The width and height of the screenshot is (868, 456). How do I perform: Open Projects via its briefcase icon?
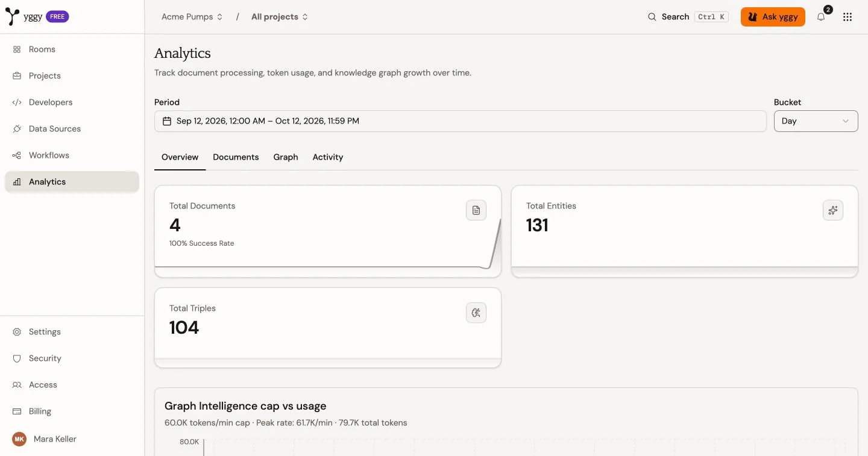click(17, 76)
